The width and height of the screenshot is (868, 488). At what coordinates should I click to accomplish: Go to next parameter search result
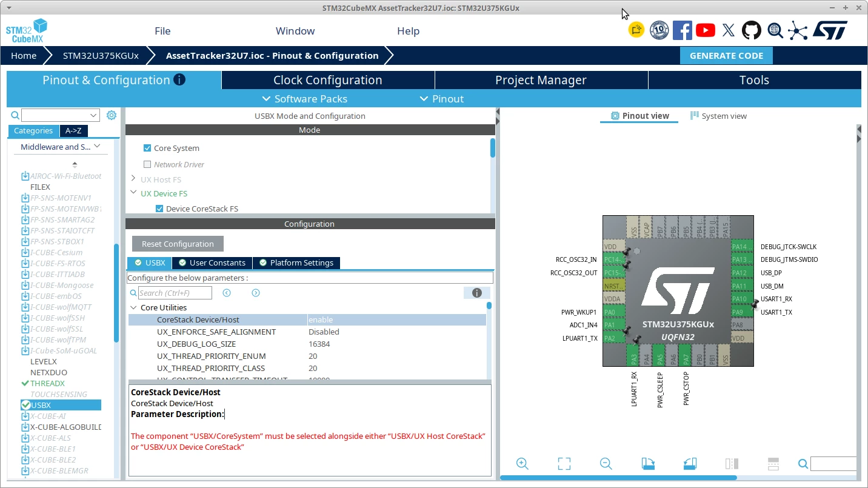tap(256, 293)
